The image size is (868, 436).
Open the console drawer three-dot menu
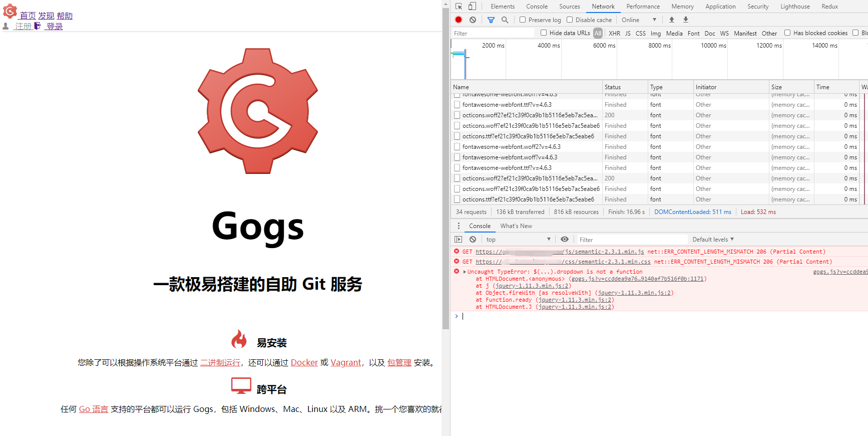tap(459, 226)
